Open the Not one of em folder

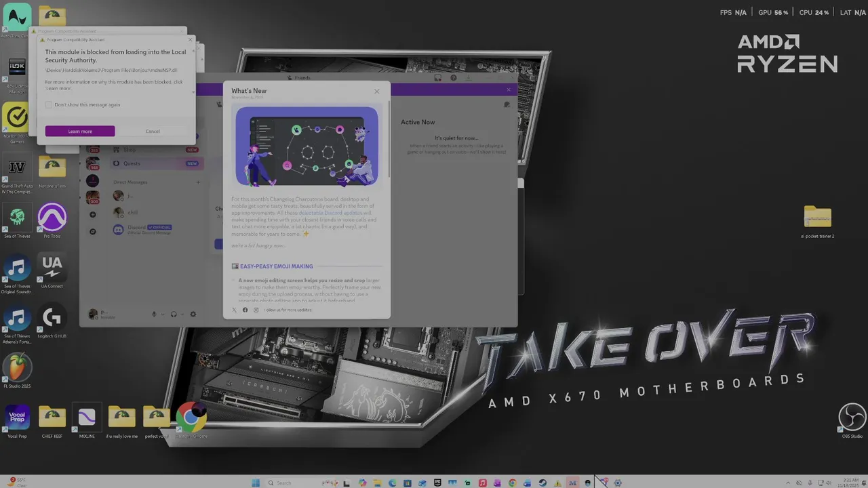(x=52, y=173)
